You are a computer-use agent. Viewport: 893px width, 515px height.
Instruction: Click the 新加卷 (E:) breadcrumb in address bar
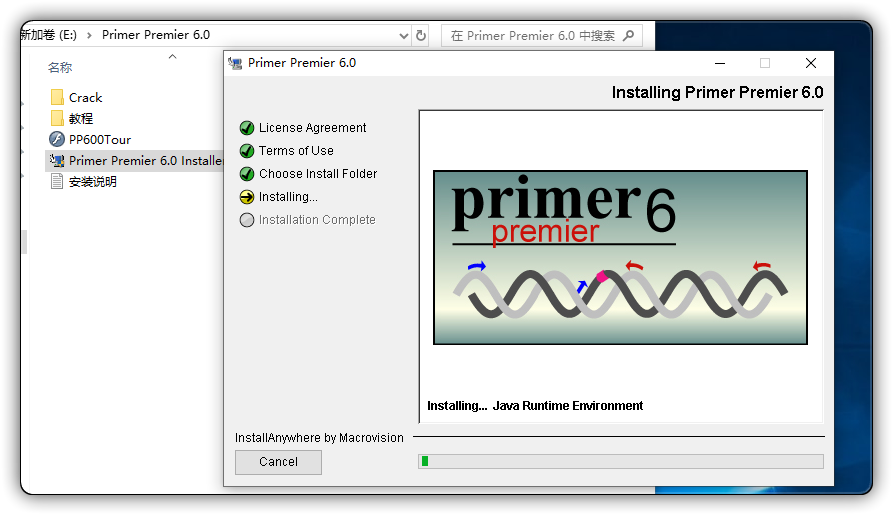point(49,35)
